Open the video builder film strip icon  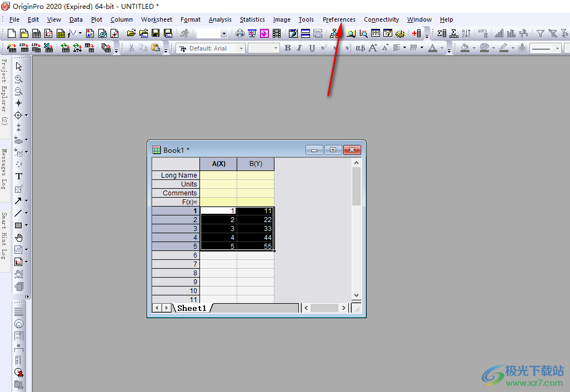277,33
